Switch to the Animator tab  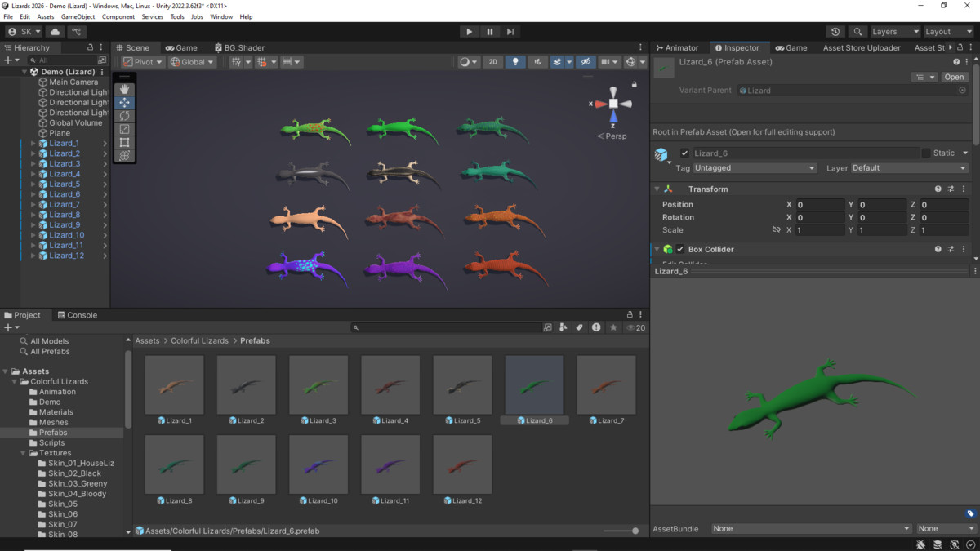point(683,47)
